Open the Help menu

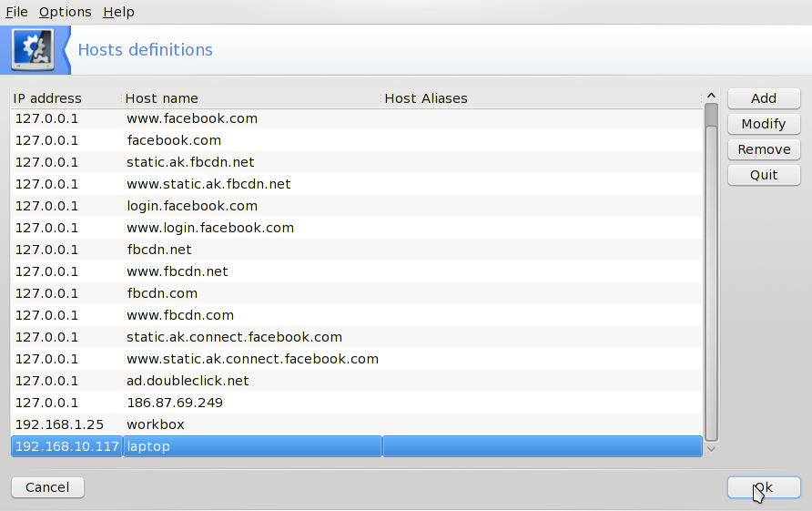[118, 12]
